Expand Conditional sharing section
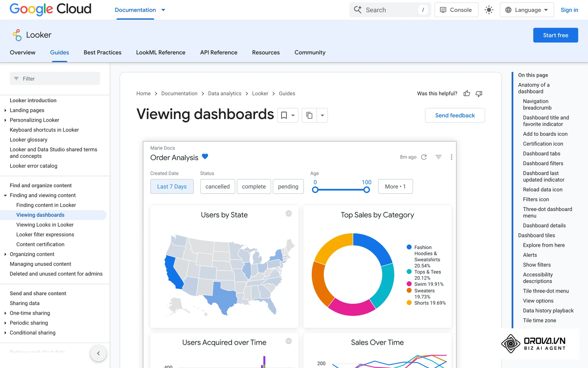588x368 pixels. (x=5, y=333)
